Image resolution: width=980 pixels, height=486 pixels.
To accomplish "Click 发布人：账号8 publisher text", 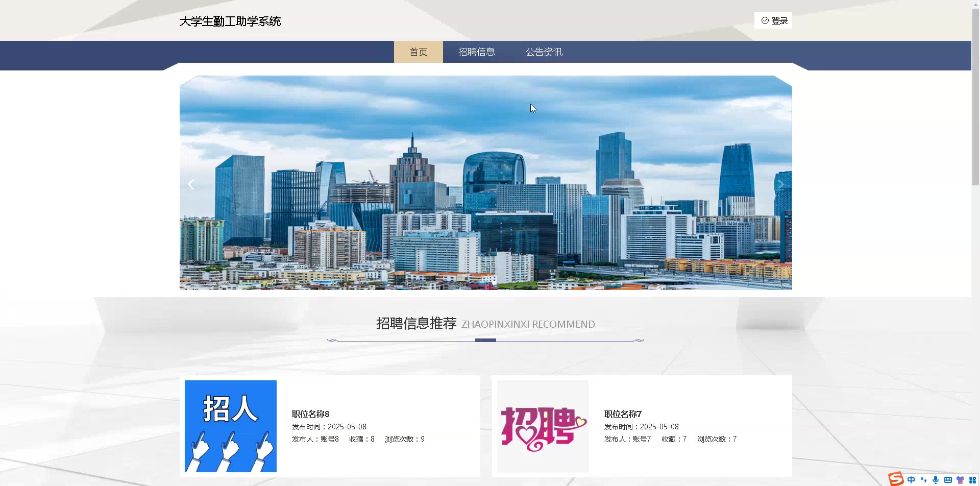I will click(315, 439).
